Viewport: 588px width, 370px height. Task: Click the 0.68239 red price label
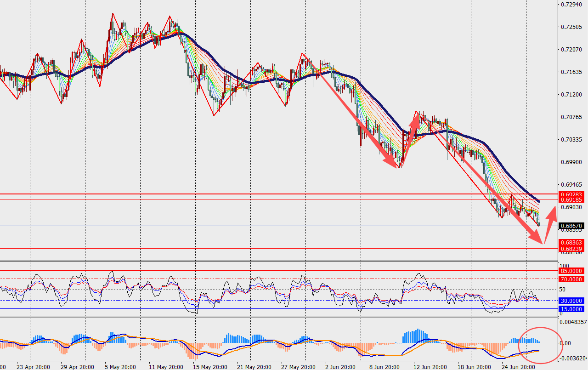571,249
